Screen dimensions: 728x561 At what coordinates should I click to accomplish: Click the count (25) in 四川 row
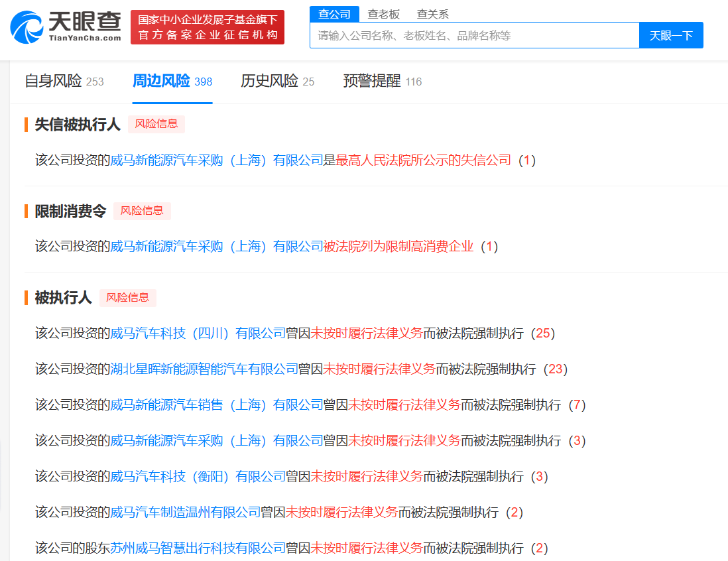pos(543,334)
